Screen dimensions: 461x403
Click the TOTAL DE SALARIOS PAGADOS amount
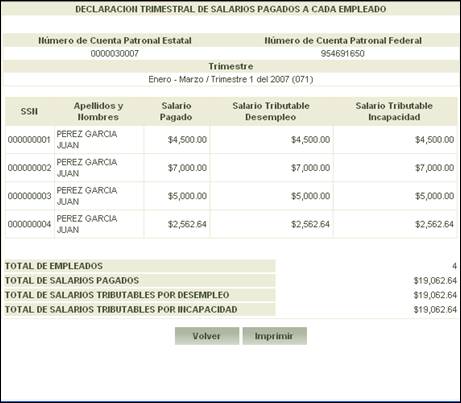tap(435, 281)
